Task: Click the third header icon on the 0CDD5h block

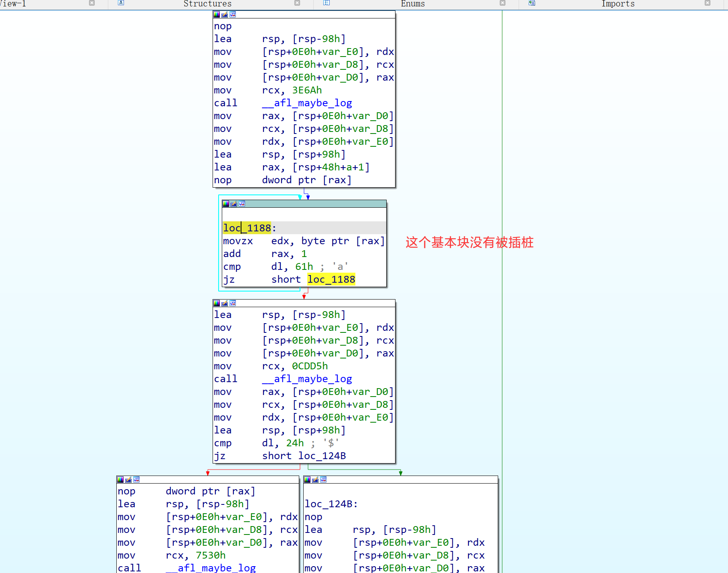Action: (233, 303)
